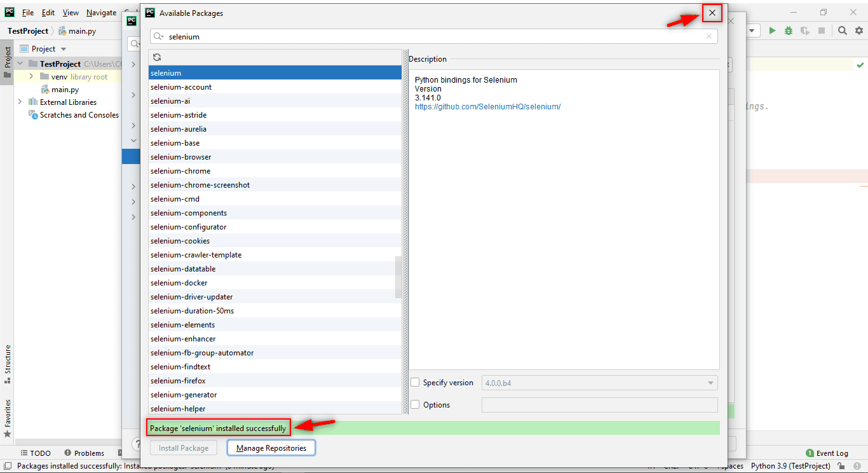This screenshot has height=473, width=868.
Task: Select selenium-base in the package list
Action: [x=175, y=143]
